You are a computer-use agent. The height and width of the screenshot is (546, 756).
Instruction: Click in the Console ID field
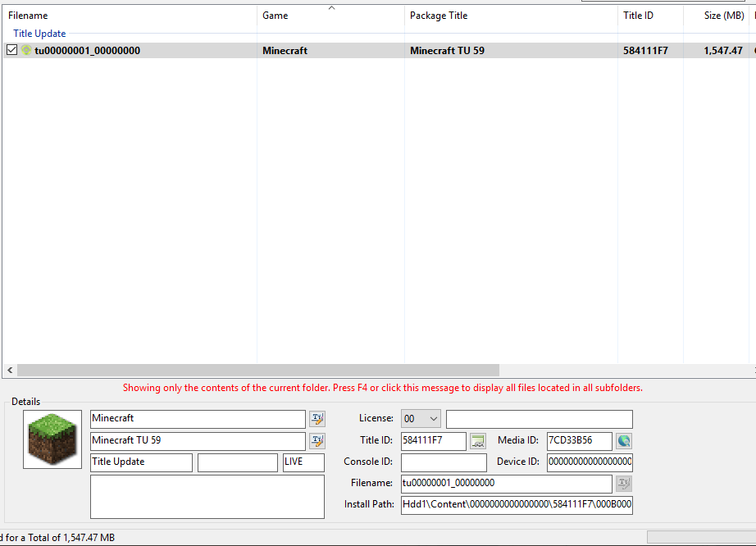click(444, 462)
